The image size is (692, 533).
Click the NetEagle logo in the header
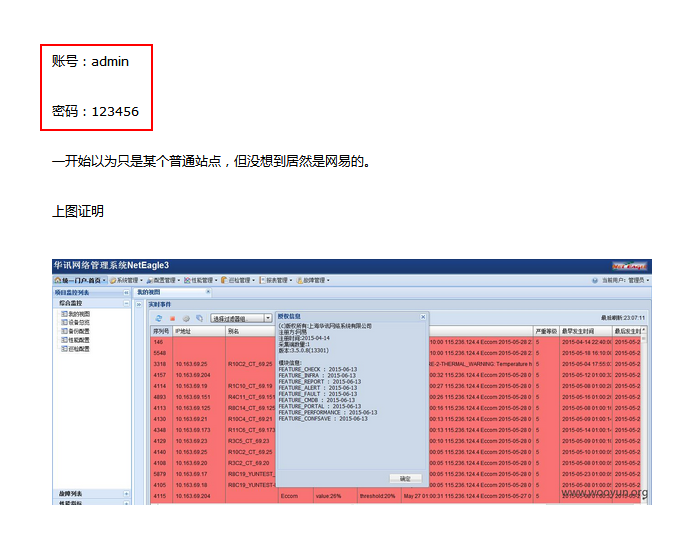629,266
